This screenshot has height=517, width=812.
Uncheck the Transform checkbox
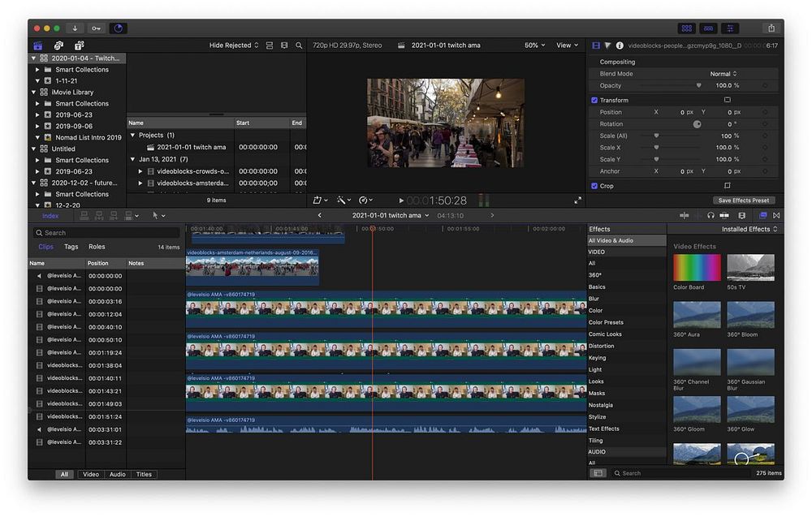pyautogui.click(x=594, y=101)
